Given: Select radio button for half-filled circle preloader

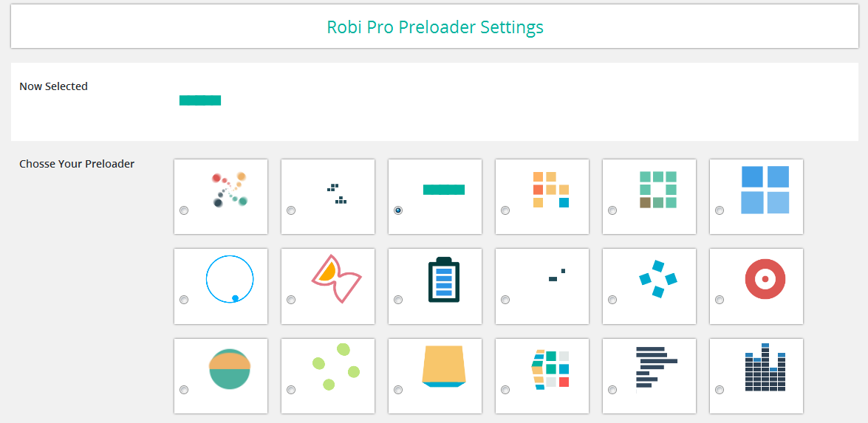Looking at the screenshot, I should (x=184, y=390).
